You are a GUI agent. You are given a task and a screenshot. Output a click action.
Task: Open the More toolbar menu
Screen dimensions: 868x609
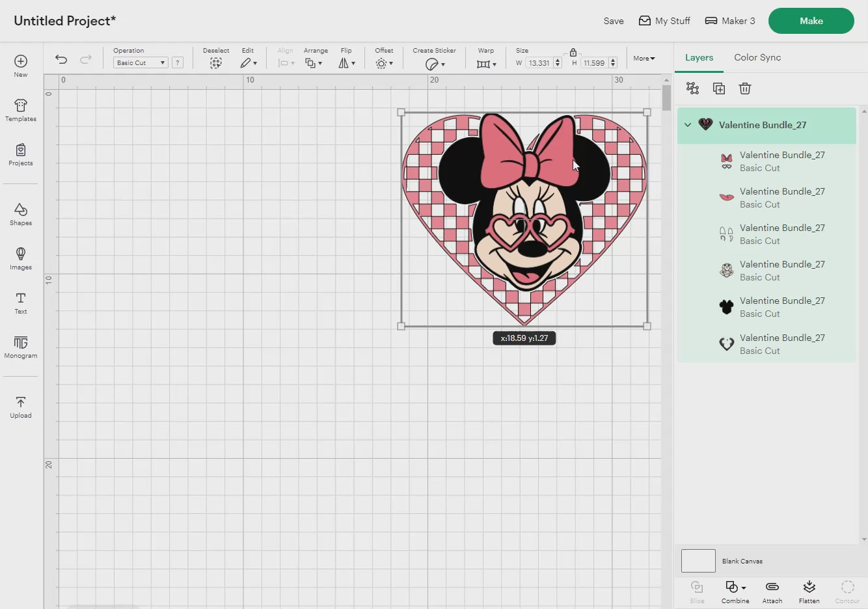click(644, 59)
